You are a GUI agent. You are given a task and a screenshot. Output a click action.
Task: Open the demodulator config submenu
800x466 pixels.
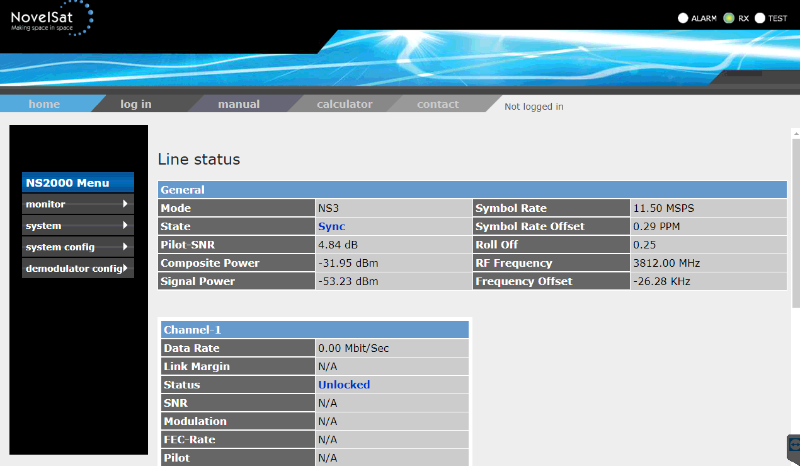[78, 268]
